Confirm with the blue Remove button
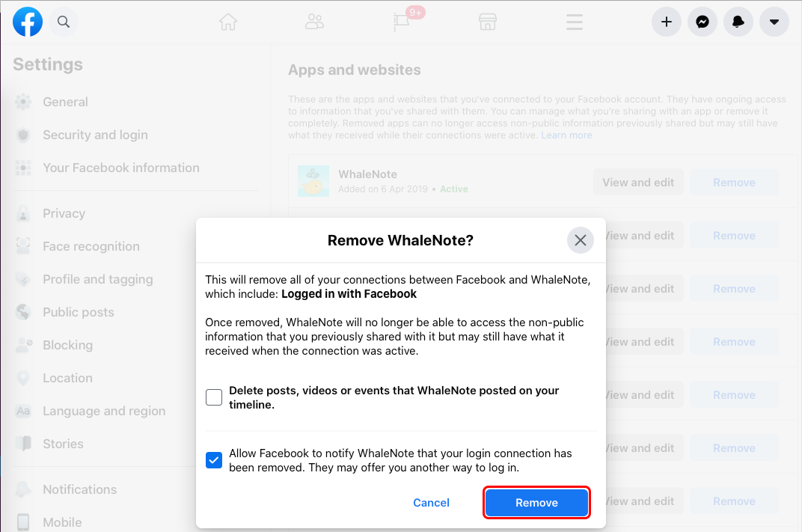 coord(536,503)
